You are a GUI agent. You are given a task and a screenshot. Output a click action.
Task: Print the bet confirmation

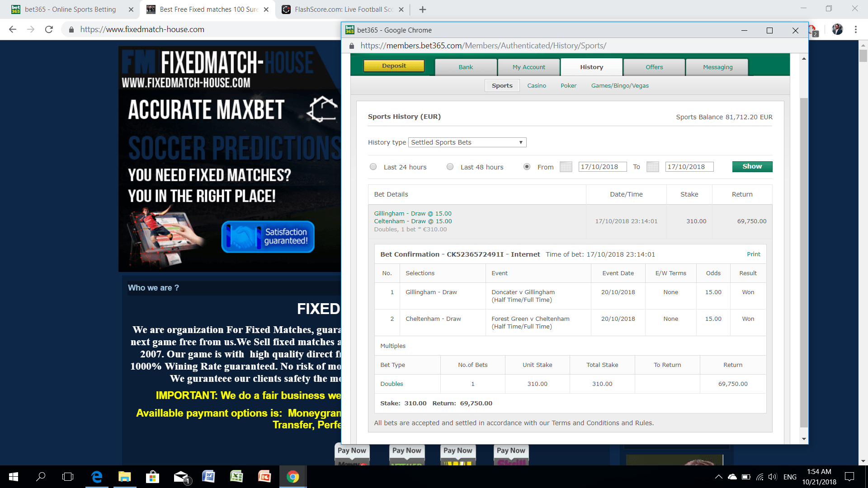[753, 254]
